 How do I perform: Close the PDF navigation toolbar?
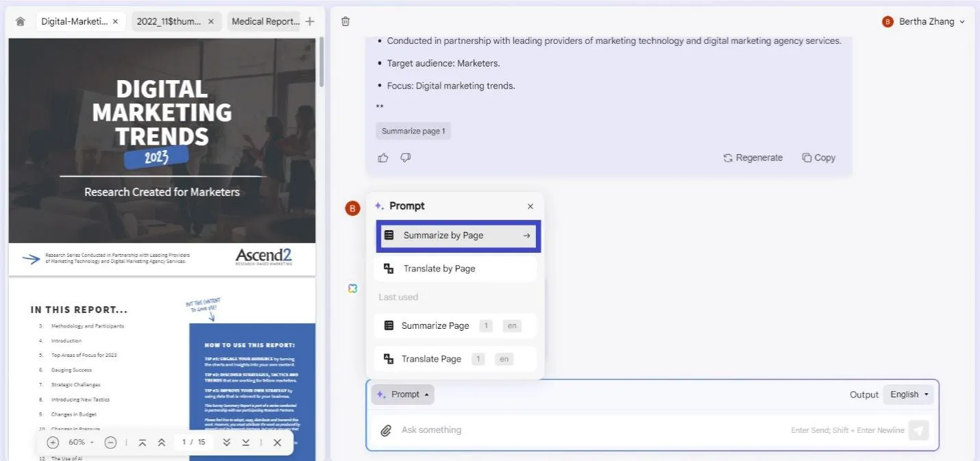[277, 443]
